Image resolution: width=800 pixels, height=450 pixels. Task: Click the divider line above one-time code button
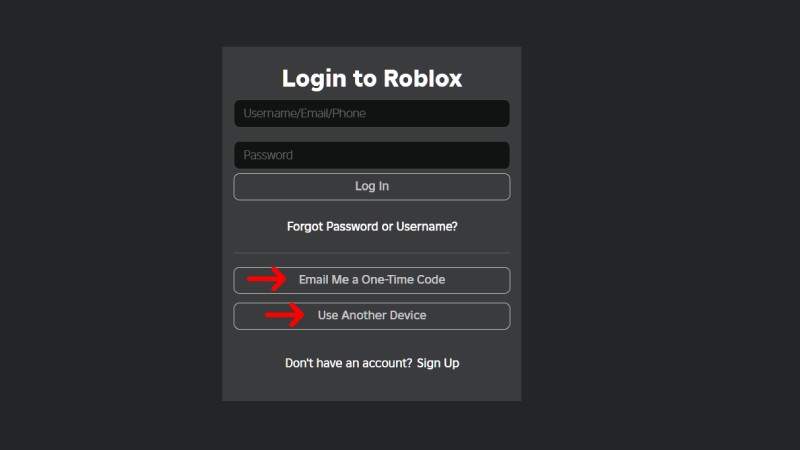pos(372,253)
